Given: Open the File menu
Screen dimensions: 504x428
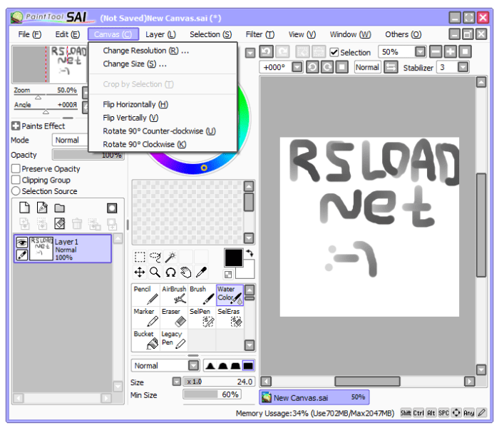Looking at the screenshot, I should click(29, 34).
